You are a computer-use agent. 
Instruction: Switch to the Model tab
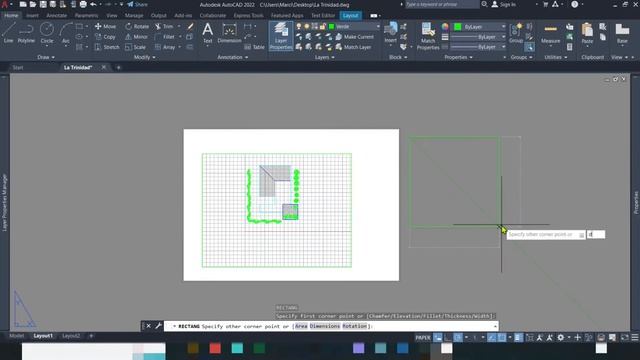(16, 336)
